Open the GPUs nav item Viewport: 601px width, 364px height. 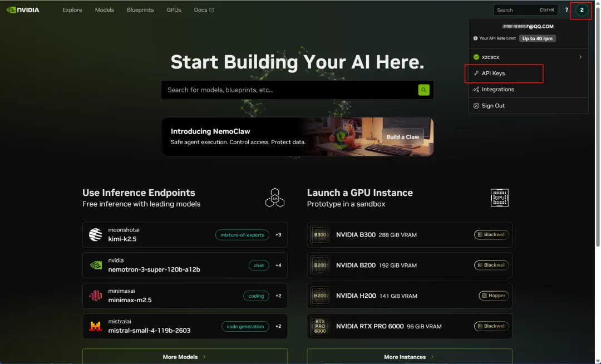click(174, 10)
